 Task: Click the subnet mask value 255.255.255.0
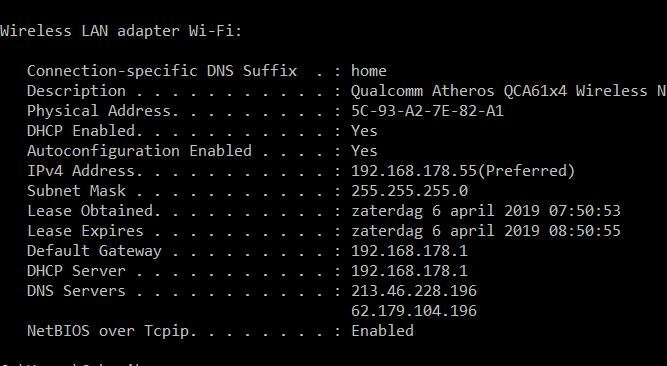(x=409, y=191)
